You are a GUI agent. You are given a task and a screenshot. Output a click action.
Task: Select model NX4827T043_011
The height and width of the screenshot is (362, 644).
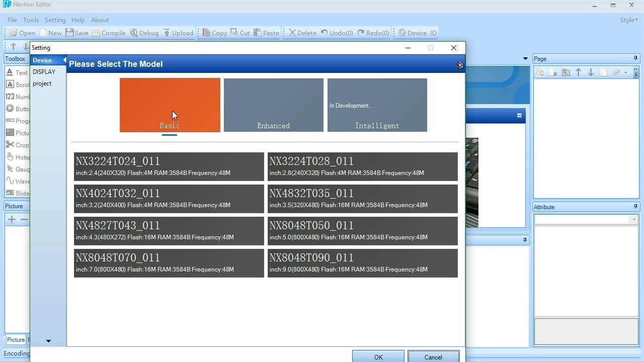pos(169,231)
